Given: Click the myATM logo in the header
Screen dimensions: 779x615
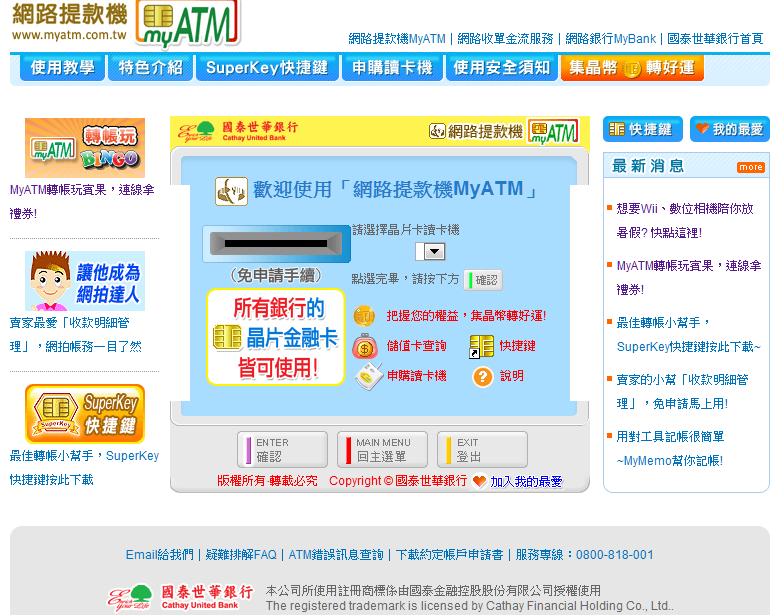Looking at the screenshot, I should click(188, 23).
